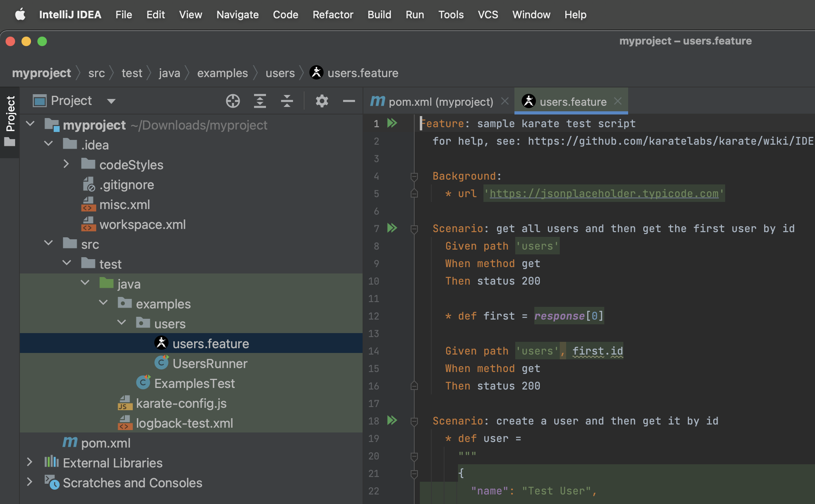The image size is (815, 504).
Task: Expand External Libraries node
Action: 29,462
